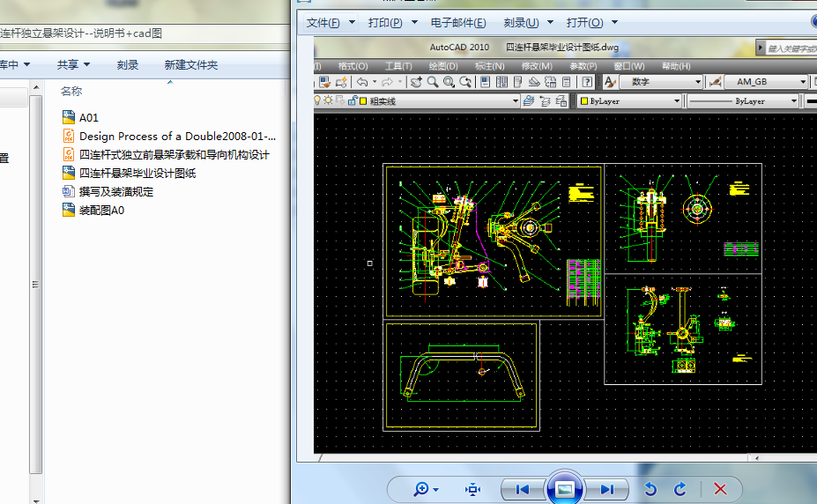Screen dimensions: 817x504
Task: Expand the arrow next to 文件(F)
Action: click(x=353, y=22)
